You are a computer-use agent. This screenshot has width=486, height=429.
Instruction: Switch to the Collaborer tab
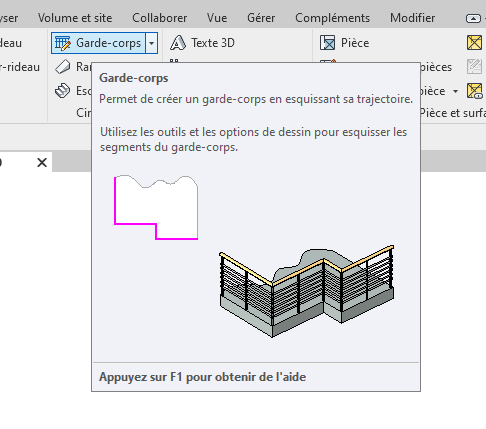pos(159,18)
